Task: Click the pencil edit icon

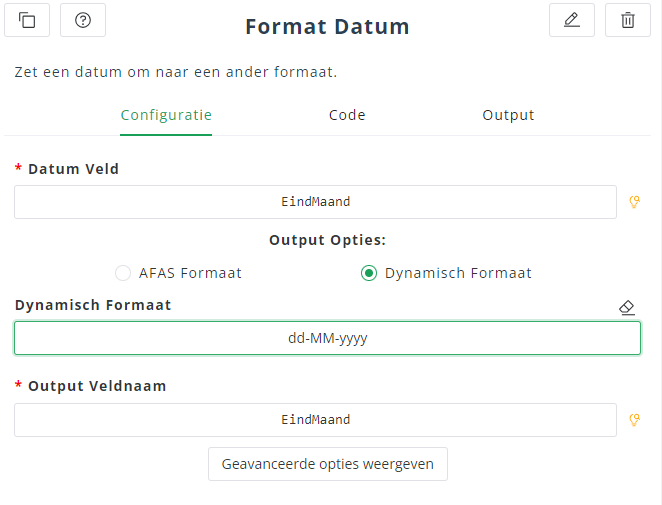Action: coord(572,20)
